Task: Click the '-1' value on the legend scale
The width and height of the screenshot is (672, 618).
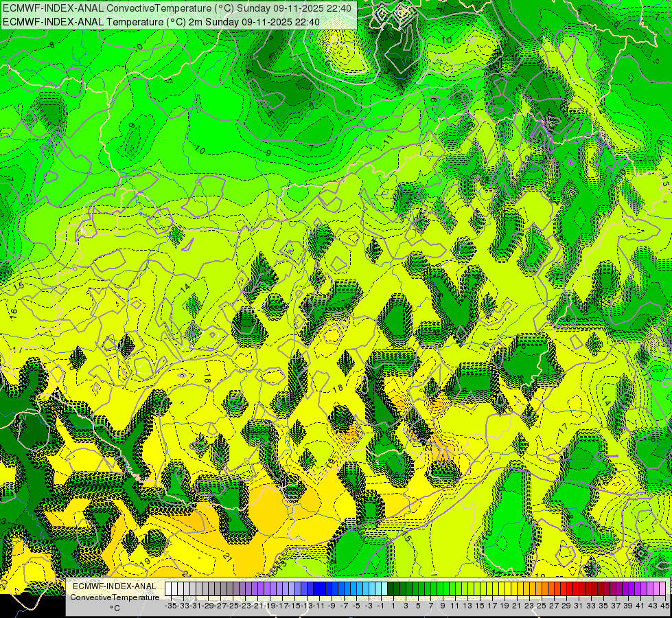Action: (380, 606)
